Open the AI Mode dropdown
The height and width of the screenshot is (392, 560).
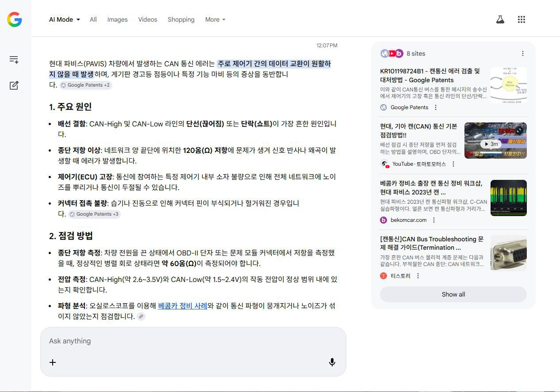click(x=64, y=19)
